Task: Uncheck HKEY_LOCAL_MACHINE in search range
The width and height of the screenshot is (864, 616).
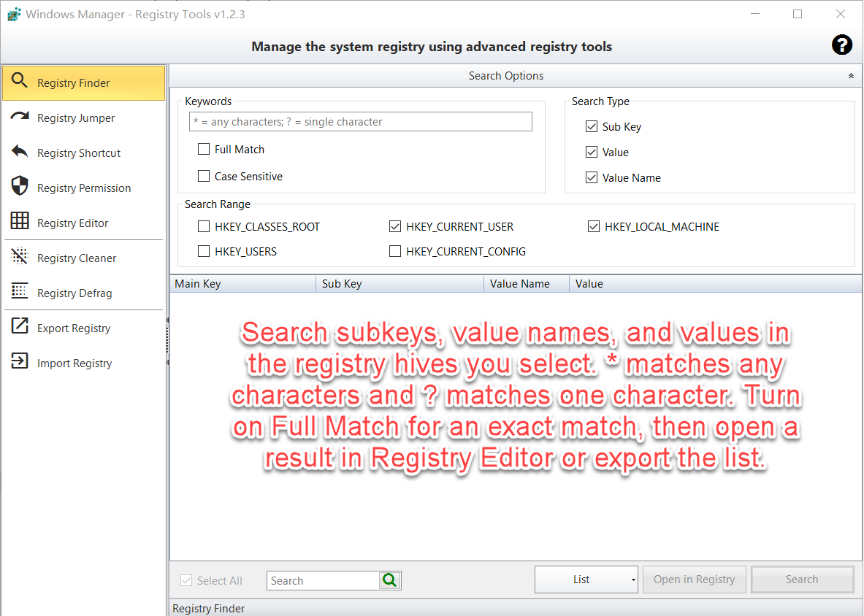Action: pyautogui.click(x=594, y=226)
